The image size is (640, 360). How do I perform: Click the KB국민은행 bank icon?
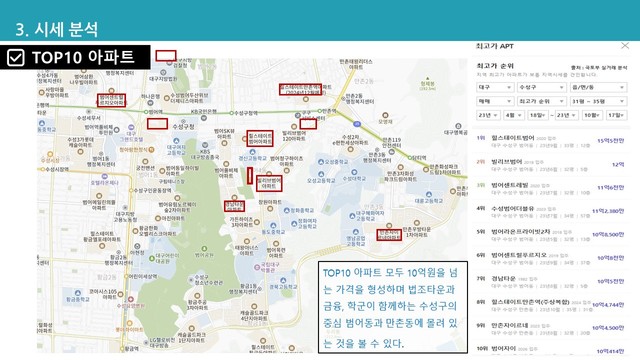(204, 118)
